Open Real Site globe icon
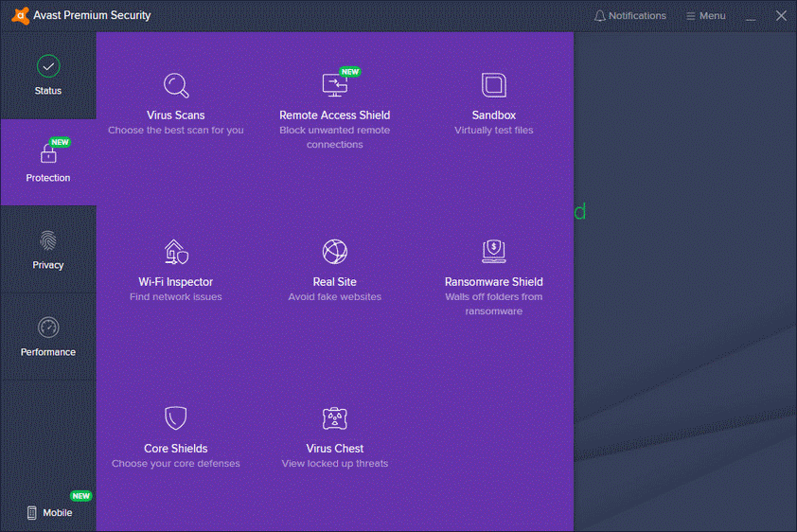This screenshot has width=797, height=532. [x=334, y=252]
